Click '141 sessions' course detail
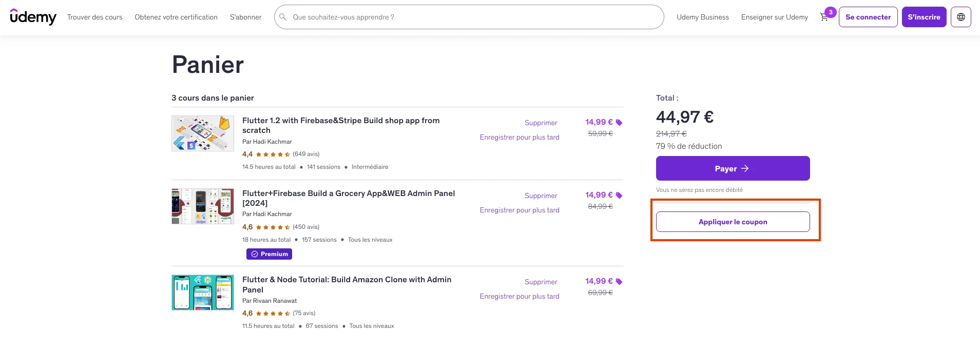980x351 pixels. click(323, 167)
